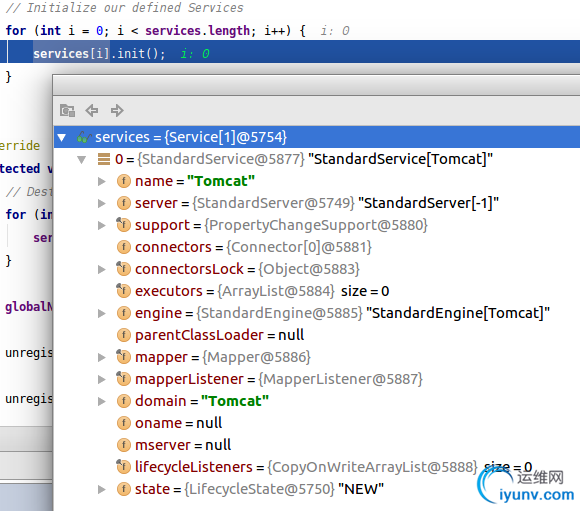Select the "StandardService[Tomcat]" value text
The width and height of the screenshot is (580, 511).
(401, 159)
